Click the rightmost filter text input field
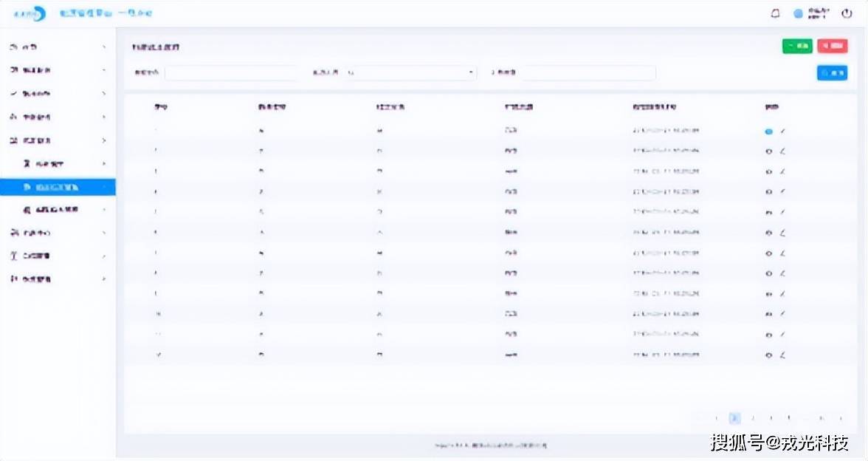The image size is (868, 461). click(588, 72)
